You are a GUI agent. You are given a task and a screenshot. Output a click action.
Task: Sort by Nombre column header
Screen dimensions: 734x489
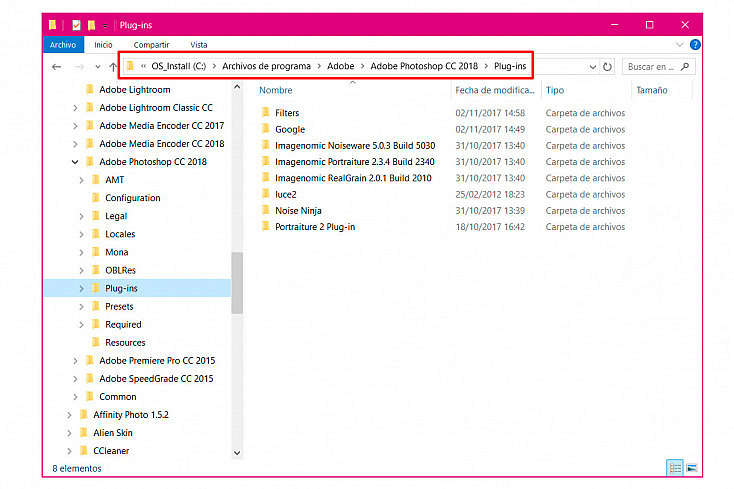[276, 90]
